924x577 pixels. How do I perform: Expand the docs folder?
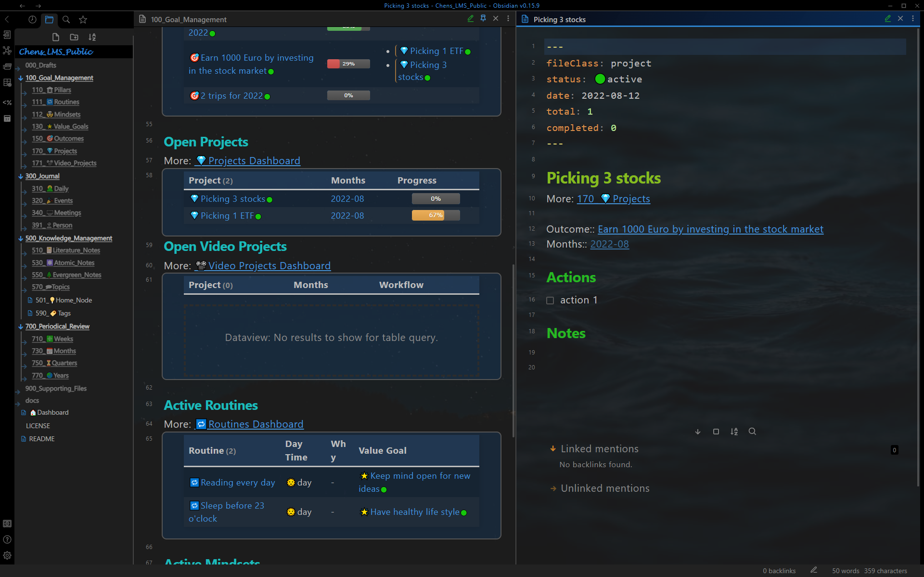(x=32, y=401)
